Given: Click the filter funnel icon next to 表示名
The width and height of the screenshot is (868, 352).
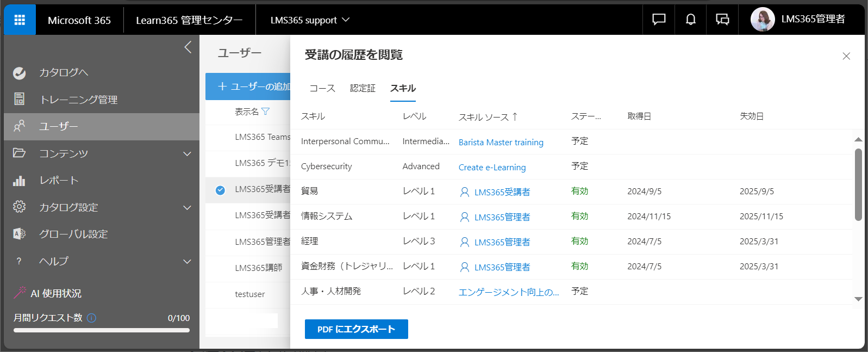Looking at the screenshot, I should coord(266,112).
